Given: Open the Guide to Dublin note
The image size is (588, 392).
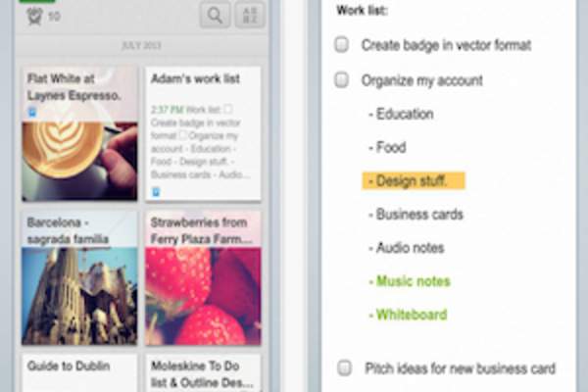Looking at the screenshot, I should coord(79,373).
